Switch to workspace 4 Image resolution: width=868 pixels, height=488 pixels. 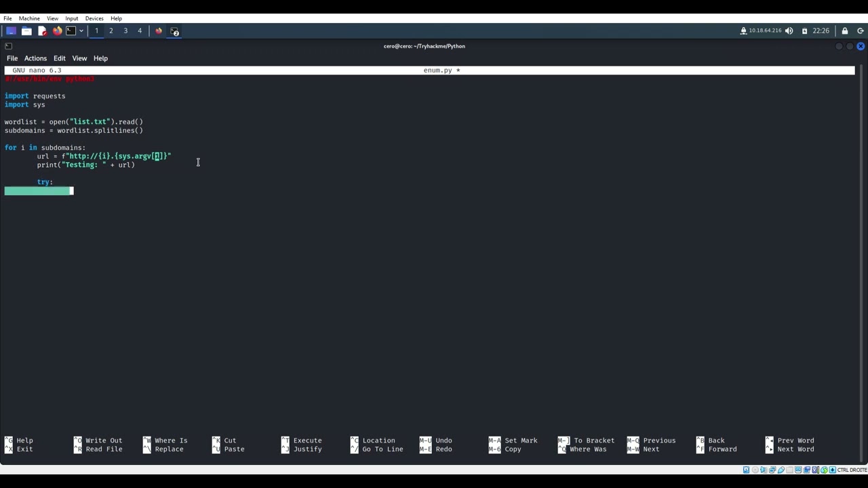[x=140, y=31]
